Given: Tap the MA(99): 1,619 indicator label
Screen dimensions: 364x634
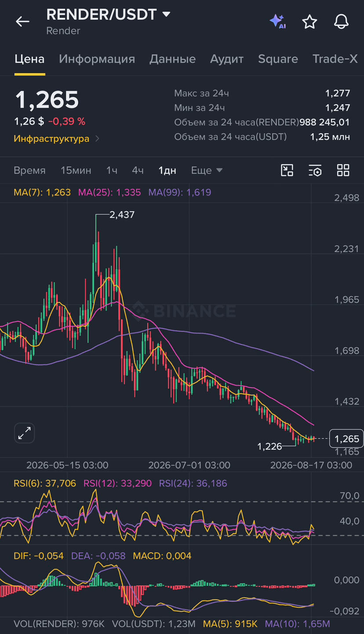Looking at the screenshot, I should (180, 192).
